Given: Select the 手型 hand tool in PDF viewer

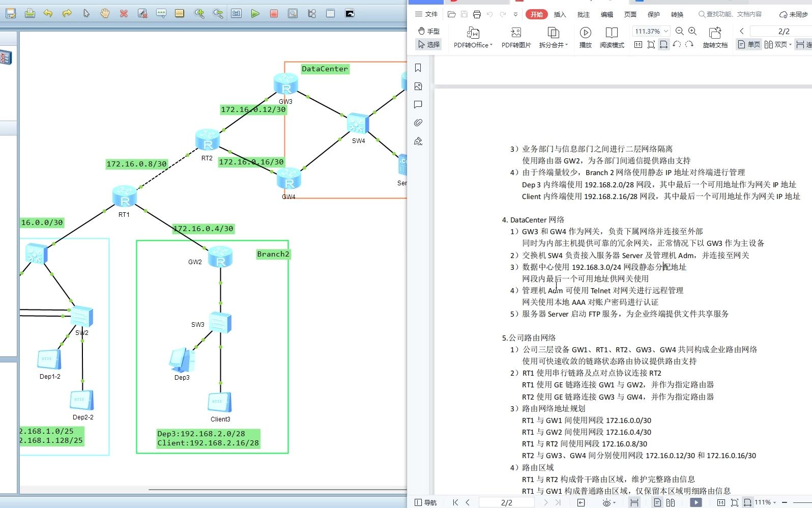Looking at the screenshot, I should tap(428, 31).
